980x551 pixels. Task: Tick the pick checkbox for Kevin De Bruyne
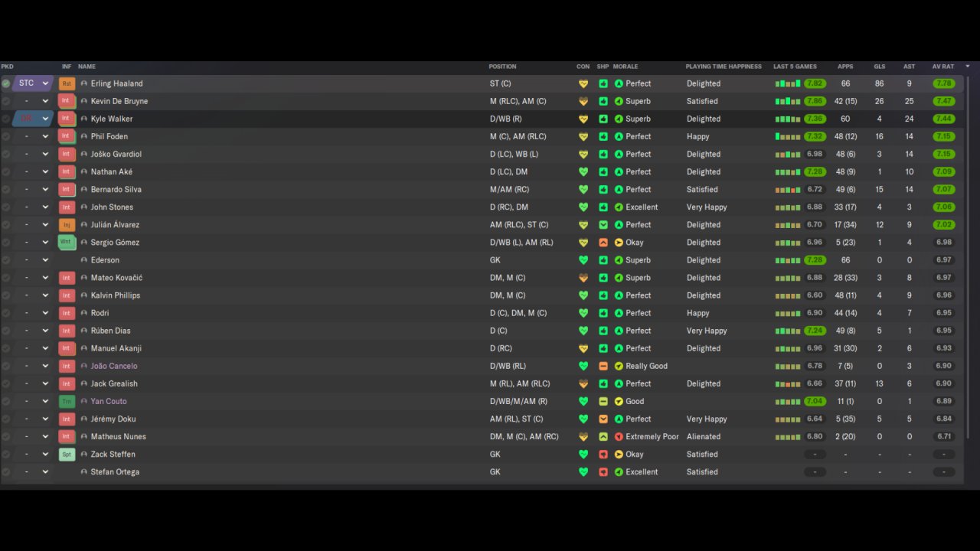6,101
